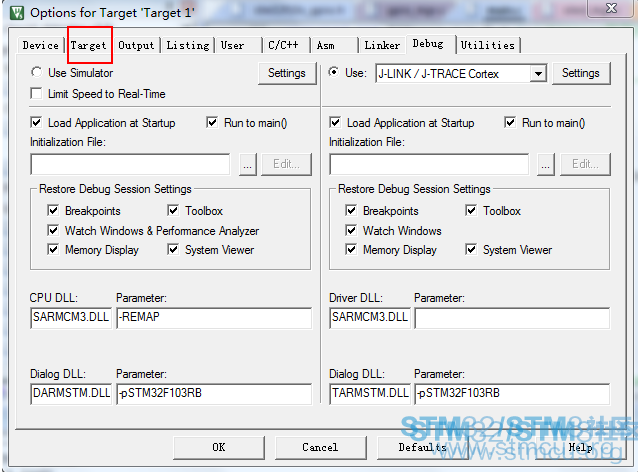The width and height of the screenshot is (638, 472).
Task: Select the Use J-LINK radio button
Action: tap(334, 72)
